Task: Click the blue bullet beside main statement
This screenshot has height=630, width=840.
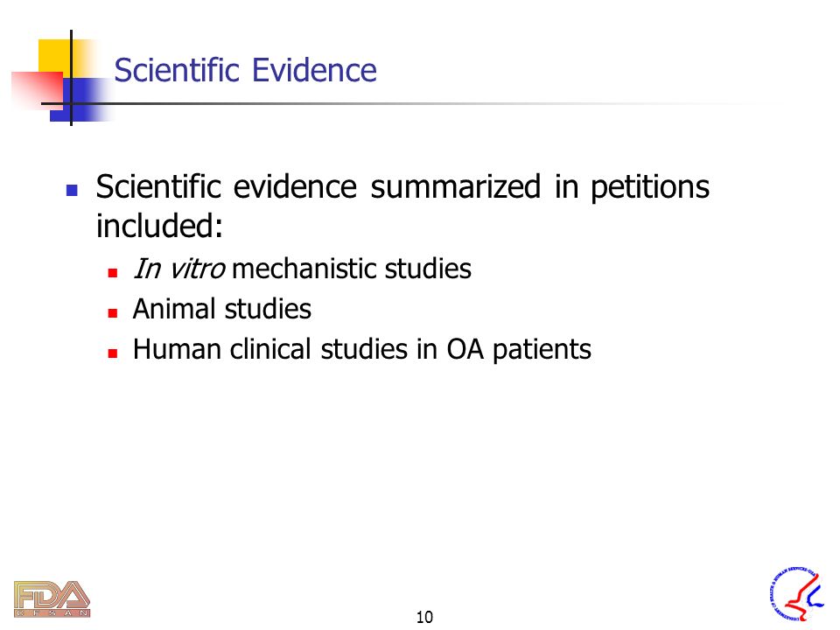Action: (x=72, y=190)
